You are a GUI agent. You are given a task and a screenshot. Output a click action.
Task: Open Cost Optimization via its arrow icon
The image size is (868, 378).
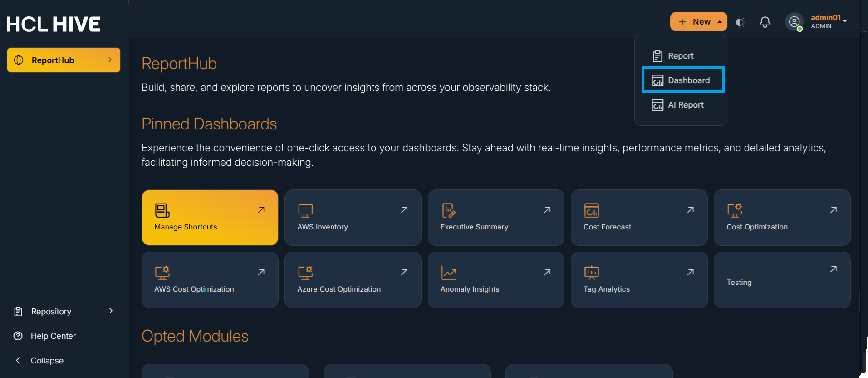[833, 210]
